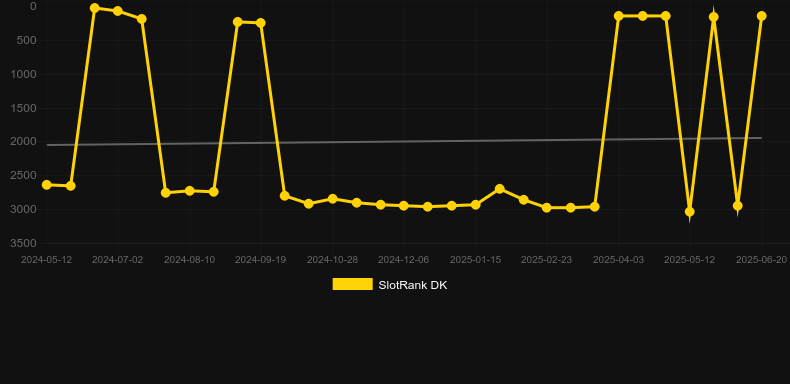Click the data point above 2025-02-23
The width and height of the screenshot is (790, 384).
click(x=547, y=208)
